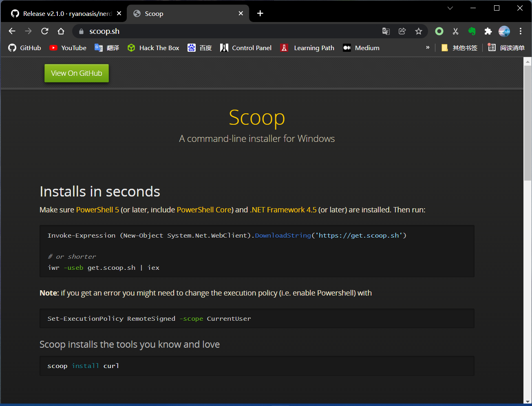The width and height of the screenshot is (532, 406).
Task: Open the Learning Path bookmark
Action: tap(307, 48)
